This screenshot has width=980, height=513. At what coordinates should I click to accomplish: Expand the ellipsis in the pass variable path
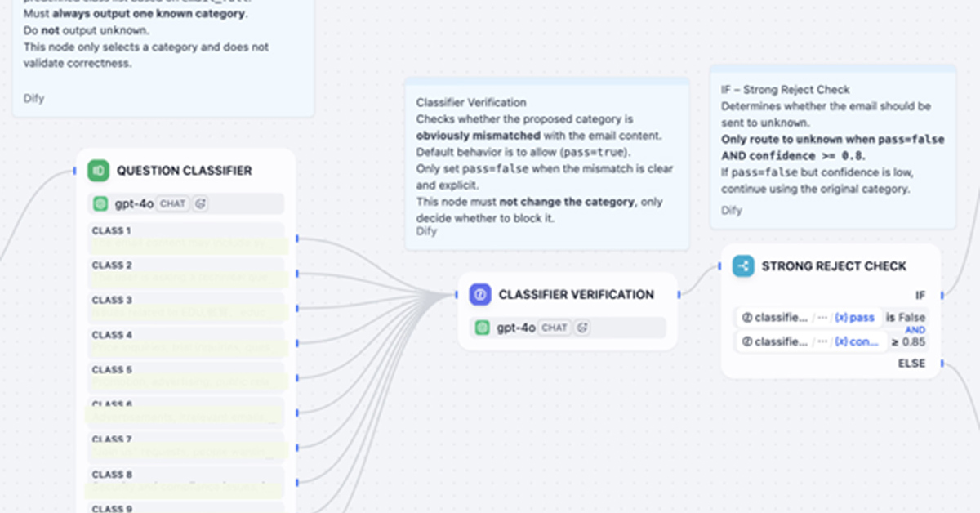(822, 317)
